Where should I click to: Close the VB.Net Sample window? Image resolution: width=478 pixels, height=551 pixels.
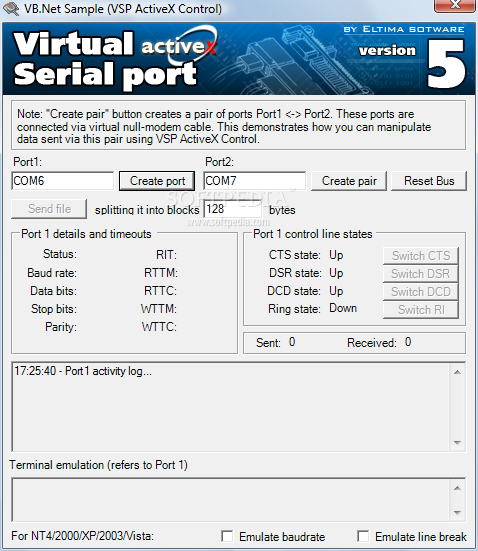[456, 5]
